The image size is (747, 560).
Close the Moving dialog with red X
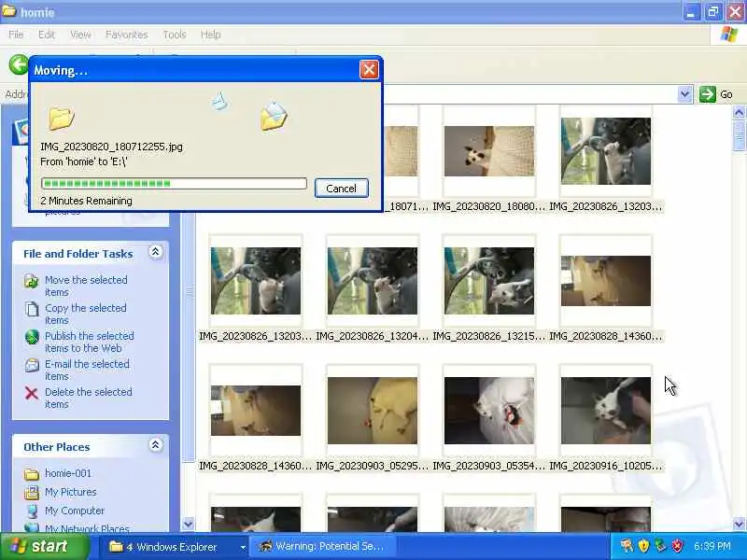(x=369, y=70)
